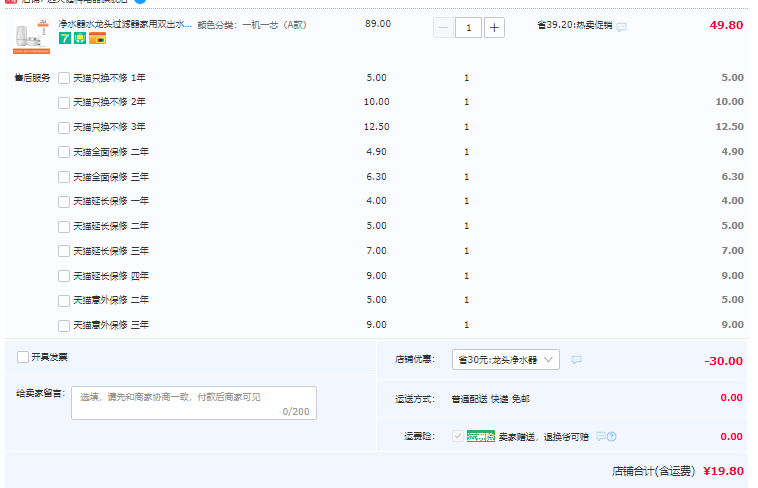
Task: Click the seller message text box
Action: coord(194,403)
